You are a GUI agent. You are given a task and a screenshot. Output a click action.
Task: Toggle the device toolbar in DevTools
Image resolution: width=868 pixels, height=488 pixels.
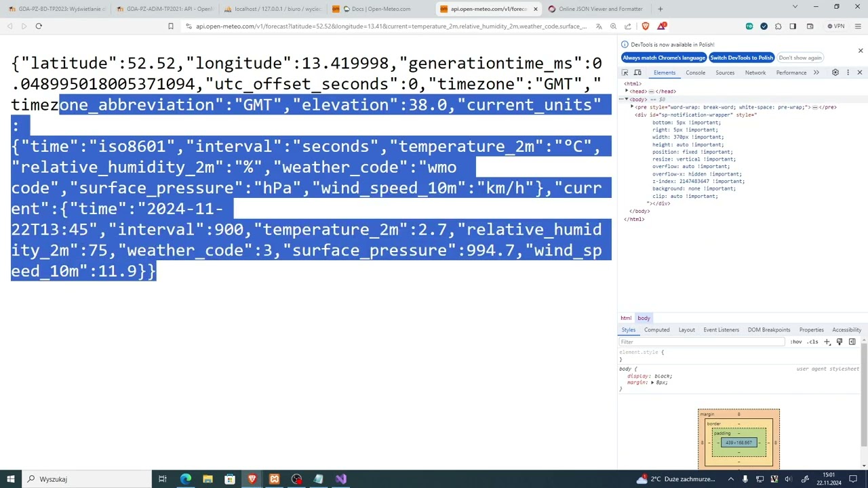[x=637, y=73]
